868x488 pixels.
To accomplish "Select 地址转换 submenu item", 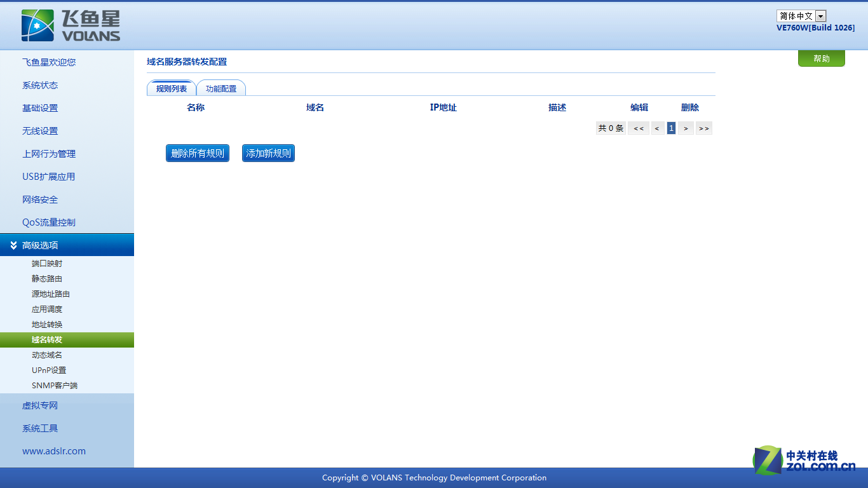I will [x=47, y=324].
